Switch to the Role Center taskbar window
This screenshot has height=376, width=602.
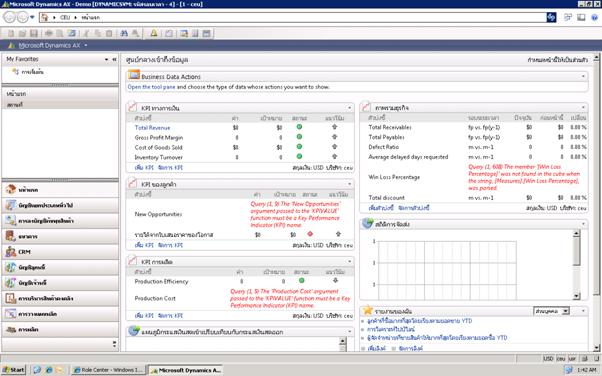pyautogui.click(x=108, y=370)
